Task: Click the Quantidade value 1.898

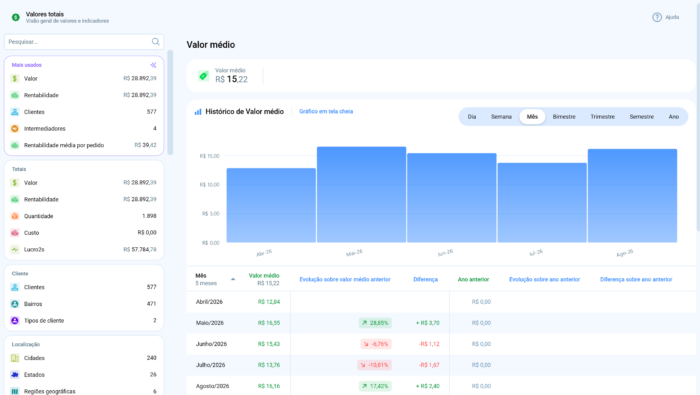Action: pos(149,216)
